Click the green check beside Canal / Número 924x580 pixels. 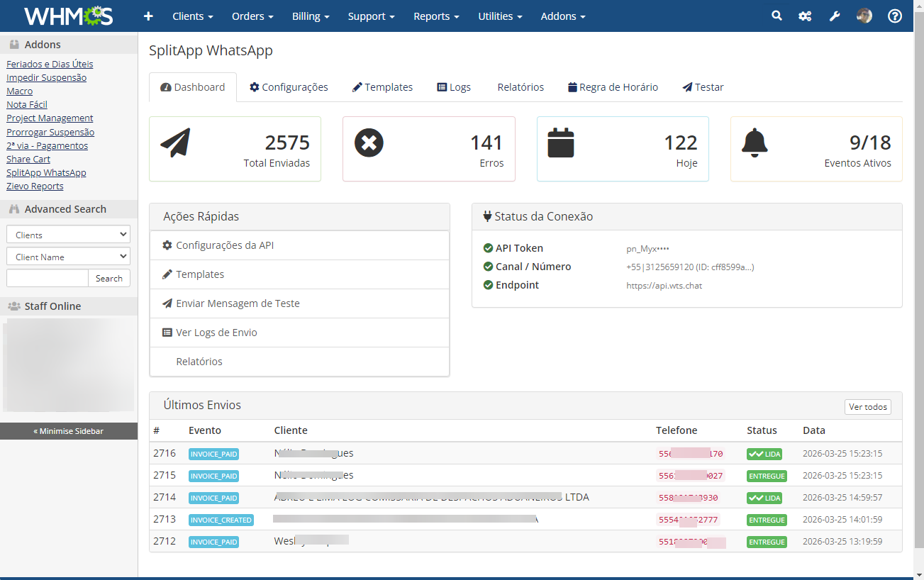pyautogui.click(x=488, y=267)
